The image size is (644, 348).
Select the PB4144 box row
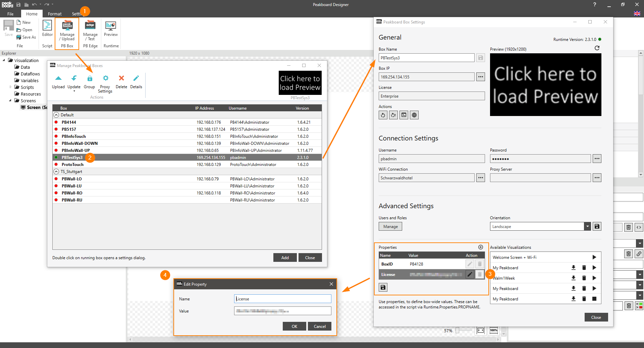(x=187, y=122)
